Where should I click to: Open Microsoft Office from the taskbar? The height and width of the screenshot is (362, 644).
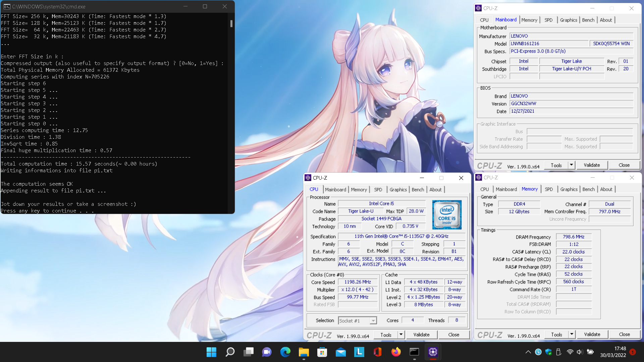[x=378, y=352]
